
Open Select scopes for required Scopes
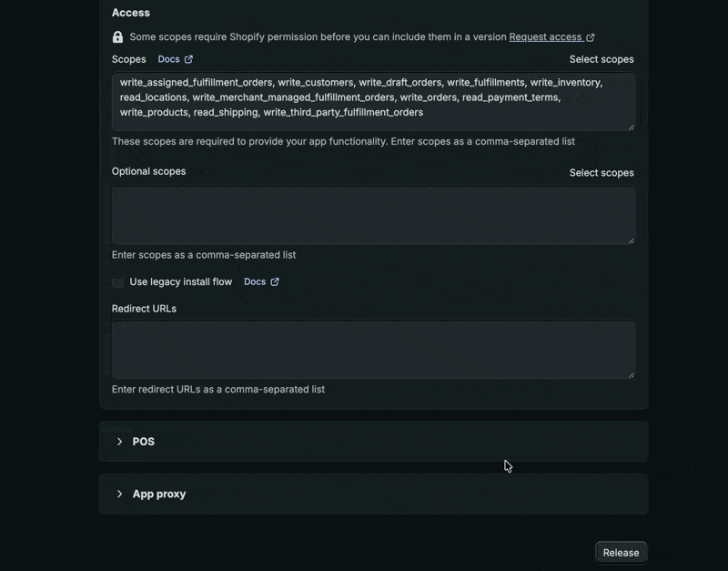[x=602, y=59]
